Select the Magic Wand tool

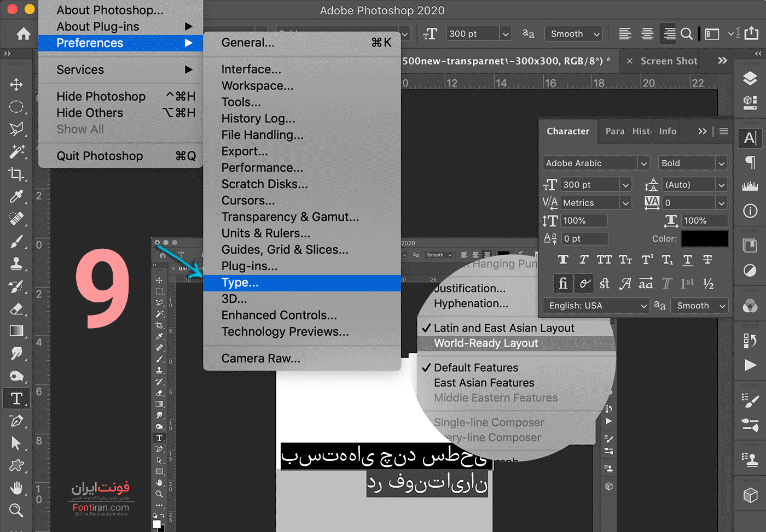click(16, 151)
